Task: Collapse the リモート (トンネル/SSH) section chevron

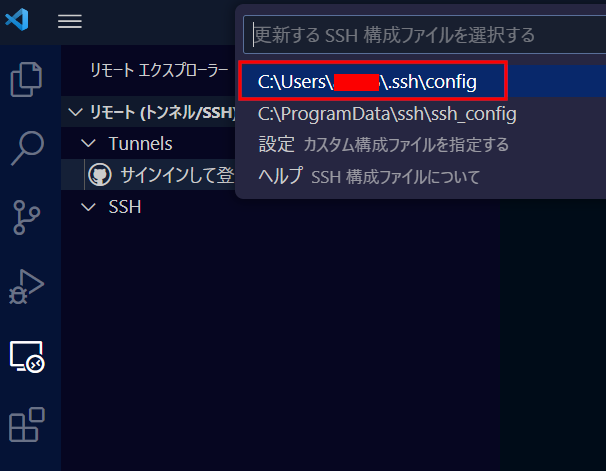Action: [75, 112]
